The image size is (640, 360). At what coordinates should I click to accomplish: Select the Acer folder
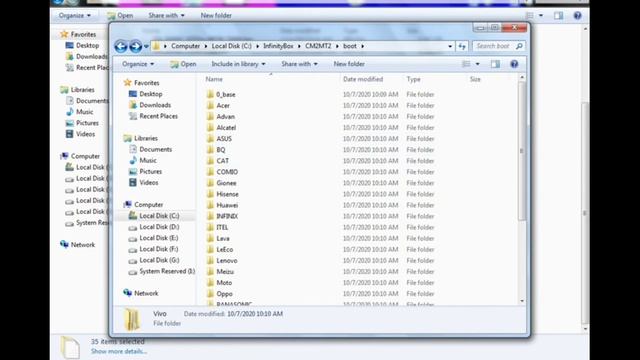(x=218, y=105)
